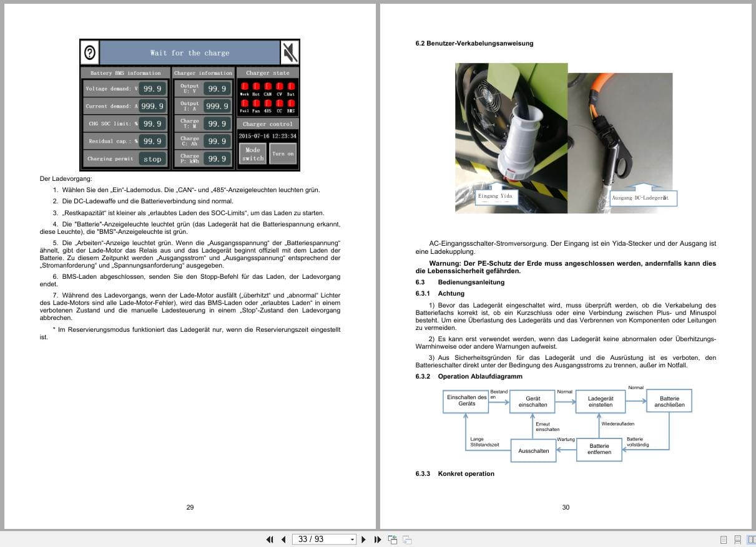The width and height of the screenshot is (756, 547).
Task: Go to the first page icon
Action: point(270,539)
